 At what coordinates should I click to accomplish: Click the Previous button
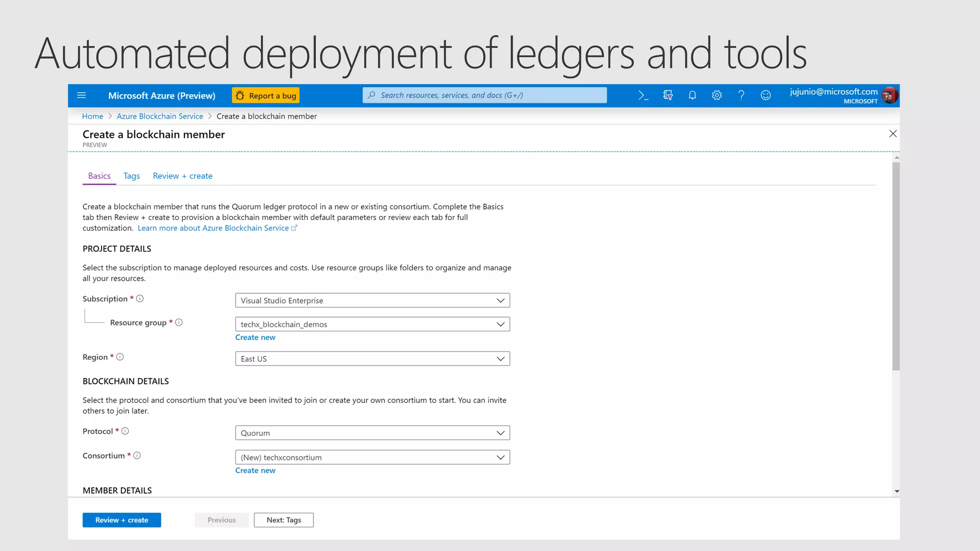(x=222, y=520)
